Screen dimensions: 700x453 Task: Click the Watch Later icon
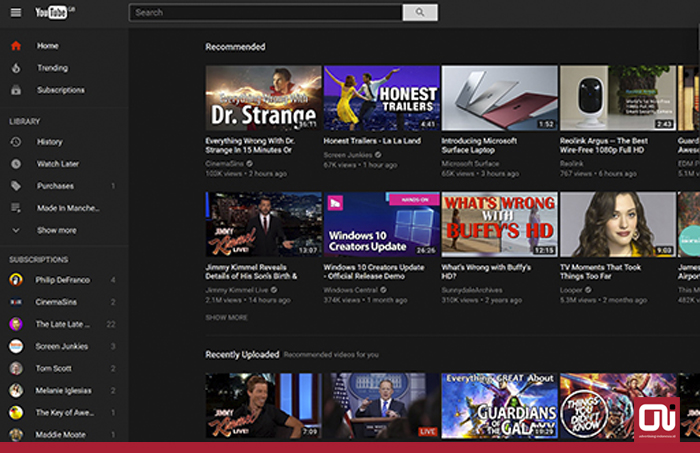click(16, 164)
